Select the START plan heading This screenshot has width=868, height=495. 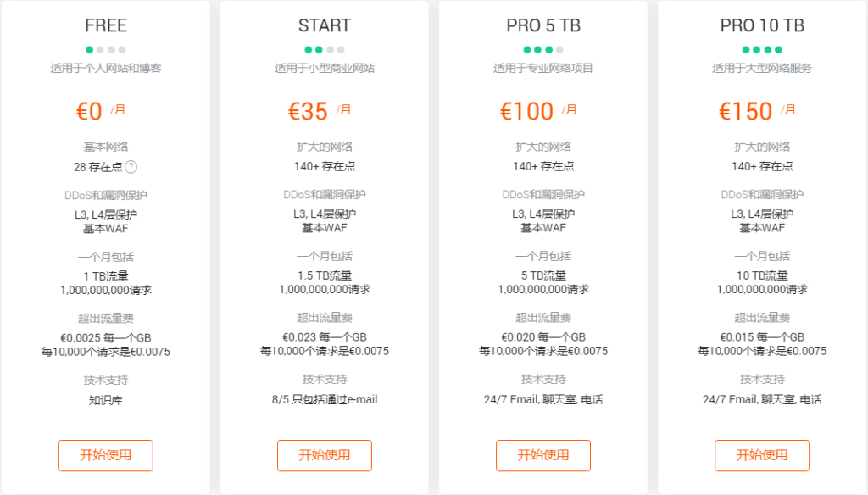point(324,25)
